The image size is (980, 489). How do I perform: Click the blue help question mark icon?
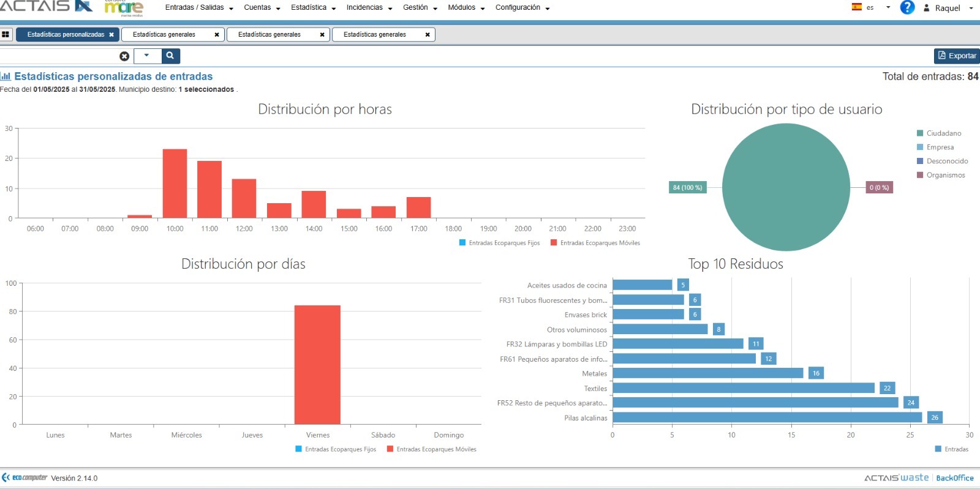click(x=907, y=7)
